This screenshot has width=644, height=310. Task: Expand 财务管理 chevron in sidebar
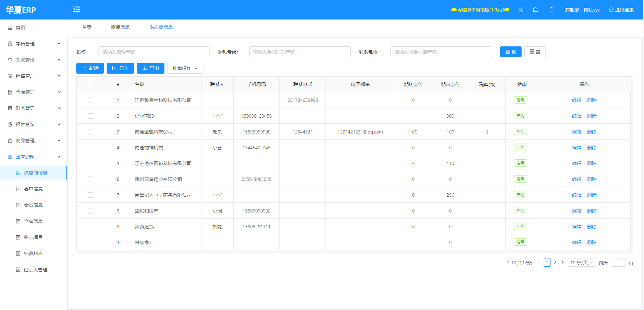pos(59,108)
